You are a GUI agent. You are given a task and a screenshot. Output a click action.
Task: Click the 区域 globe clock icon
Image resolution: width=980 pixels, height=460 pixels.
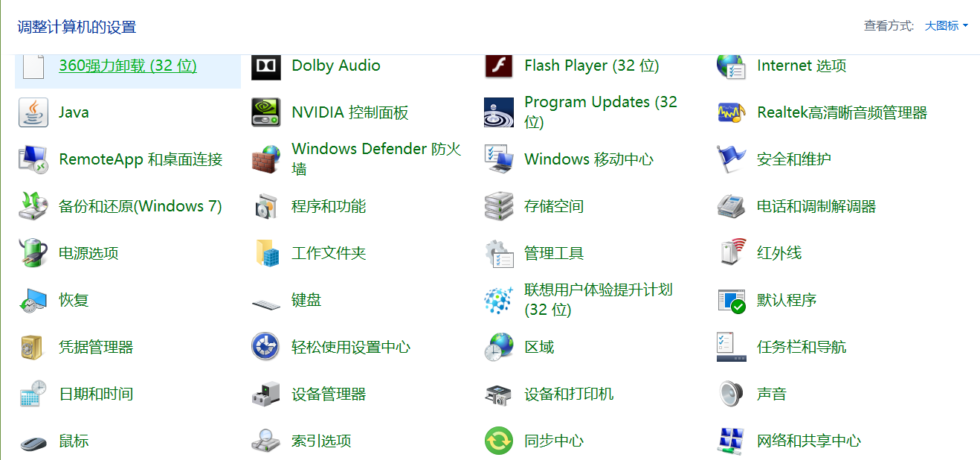[x=498, y=347]
